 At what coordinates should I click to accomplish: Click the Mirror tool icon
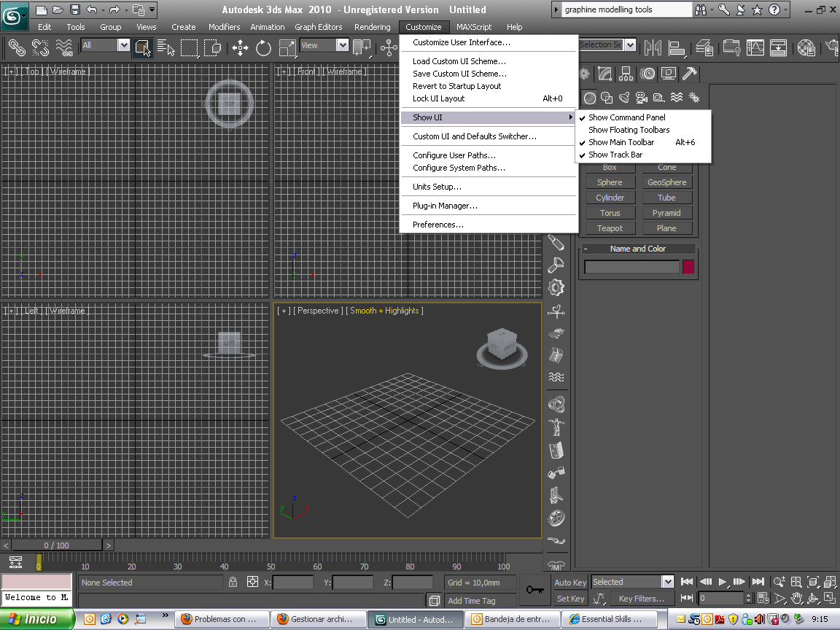653,48
